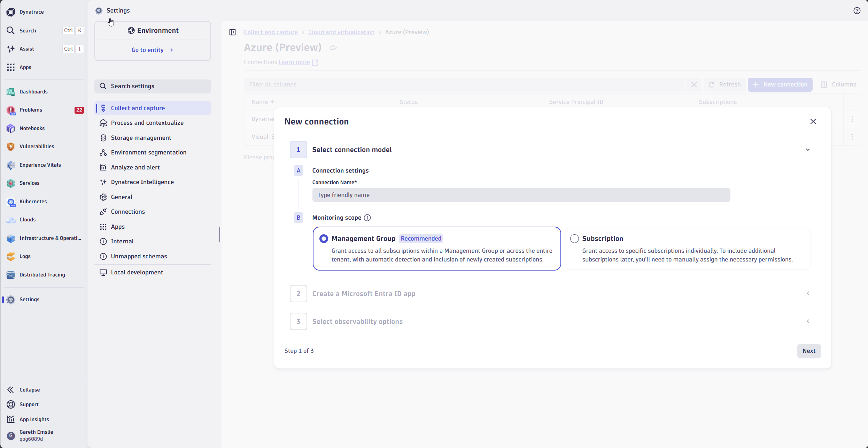Open Vulnerabilities app
Viewport: 868px width, 448px height.
(x=45, y=146)
